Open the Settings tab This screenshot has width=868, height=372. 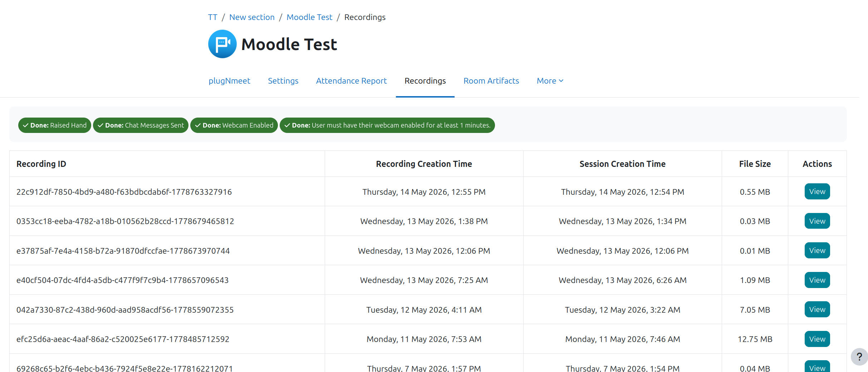283,81
